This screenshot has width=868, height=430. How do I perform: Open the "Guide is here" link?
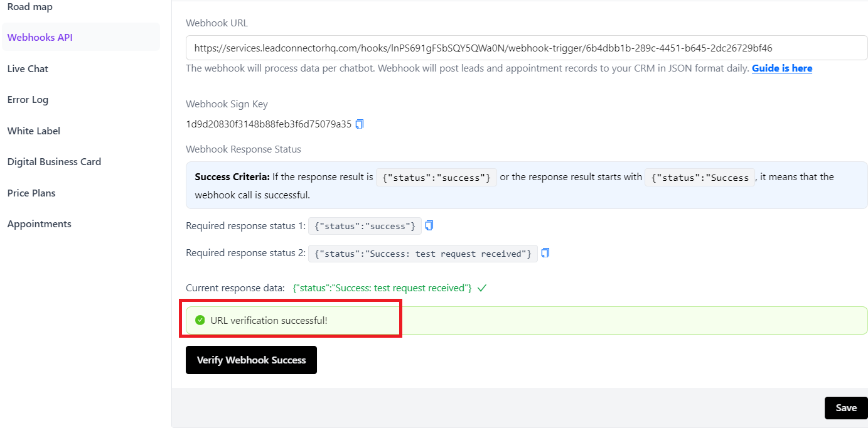click(781, 68)
